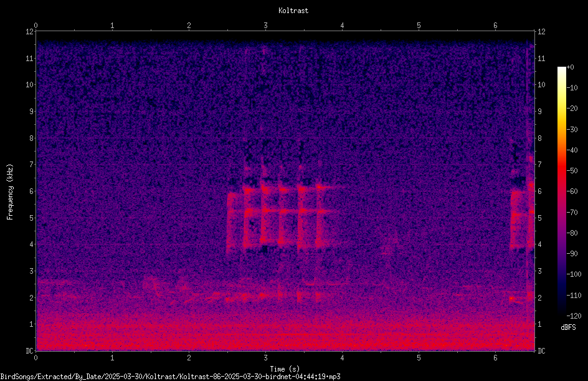The height and width of the screenshot is (381, 588).
Task: Click the "-50" label on the color scale
Action: click(572, 171)
